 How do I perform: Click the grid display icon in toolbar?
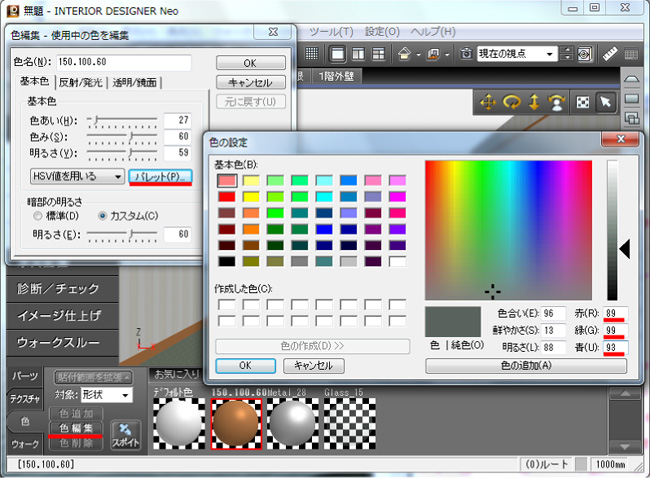(312, 54)
